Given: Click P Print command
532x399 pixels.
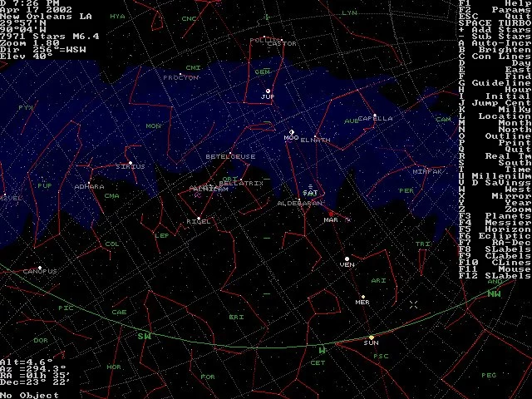Looking at the screenshot, I should [495, 143].
